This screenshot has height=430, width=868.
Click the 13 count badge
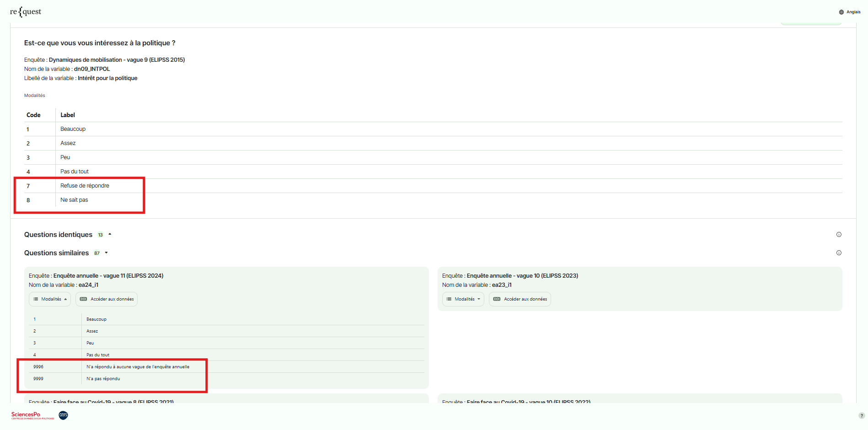100,235
